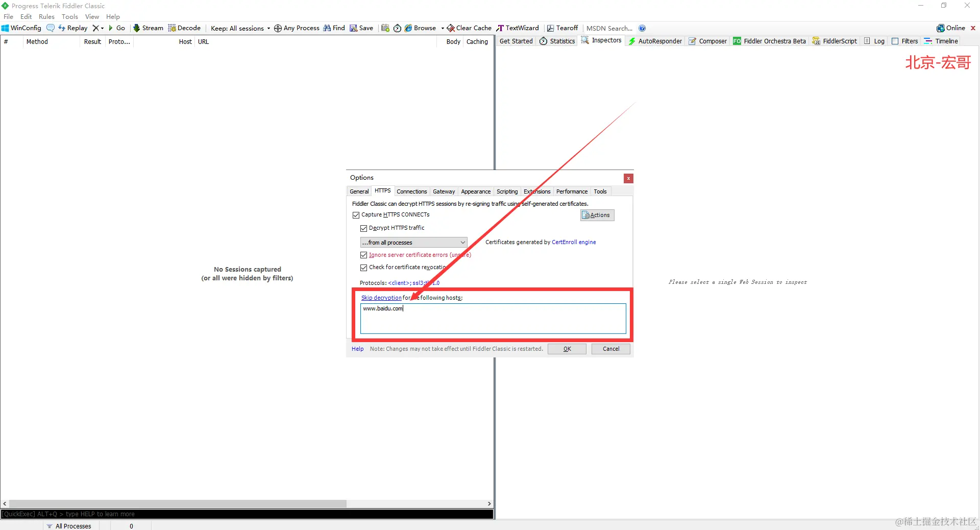Select the Gateway tab in Options
The width and height of the screenshot is (980, 530).
[x=444, y=191]
